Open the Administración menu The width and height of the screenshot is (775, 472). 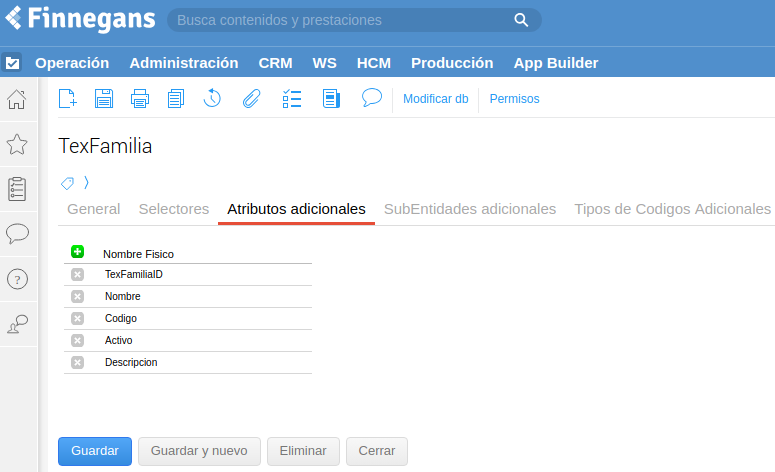point(184,63)
